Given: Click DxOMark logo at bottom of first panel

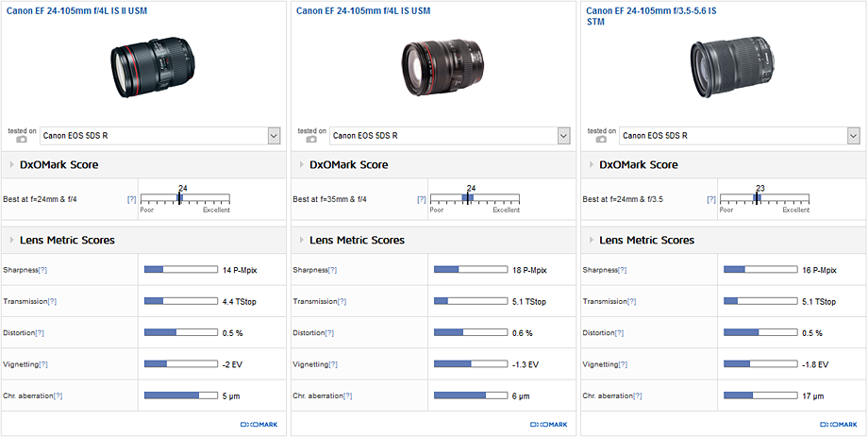Looking at the screenshot, I should pyautogui.click(x=259, y=425).
